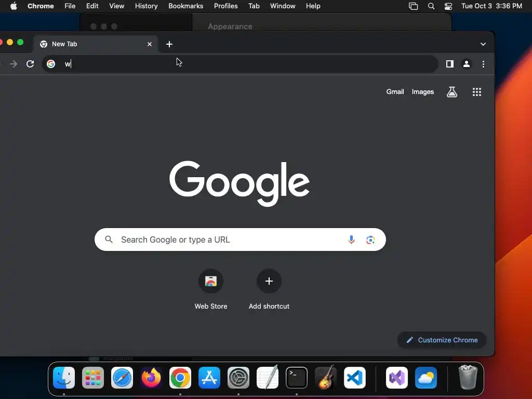
Task: Click the address bar containing w
Action: tap(240, 64)
